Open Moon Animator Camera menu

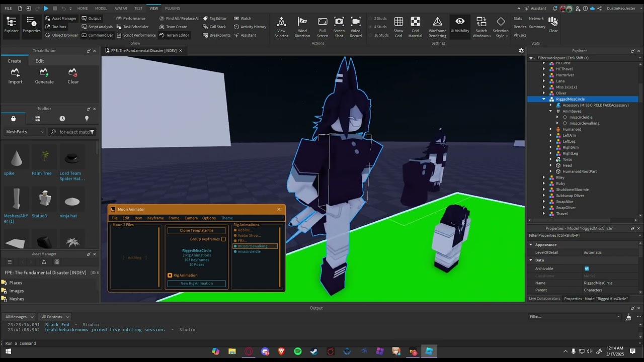coord(191,218)
